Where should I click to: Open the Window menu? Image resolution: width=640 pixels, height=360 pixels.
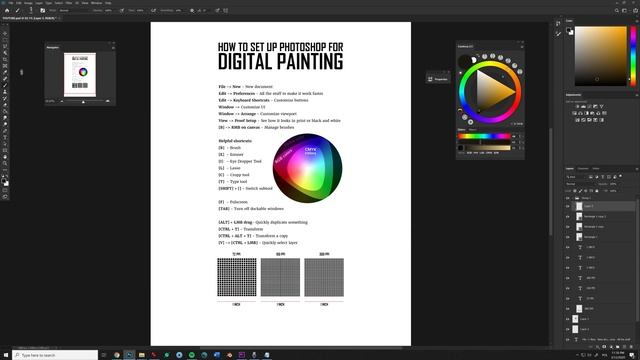click(96, 3)
